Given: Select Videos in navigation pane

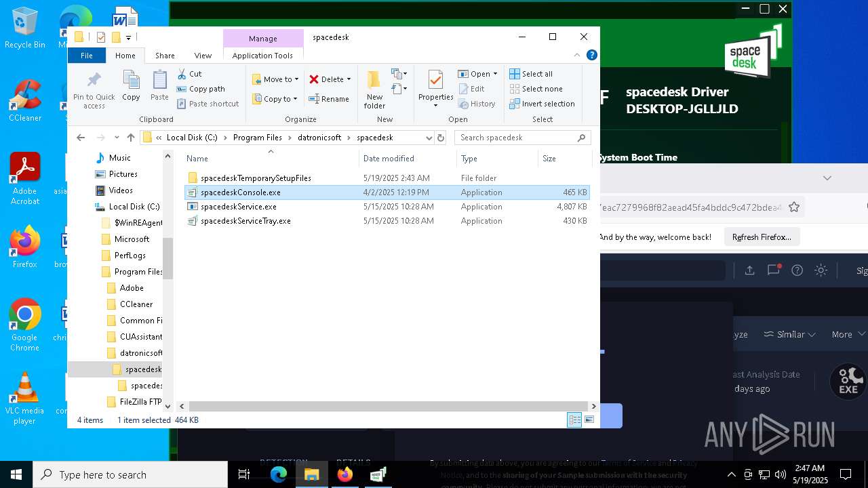Looking at the screenshot, I should click(121, 190).
